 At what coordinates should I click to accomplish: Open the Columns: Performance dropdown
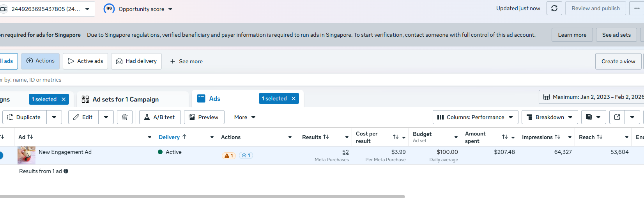(475, 117)
